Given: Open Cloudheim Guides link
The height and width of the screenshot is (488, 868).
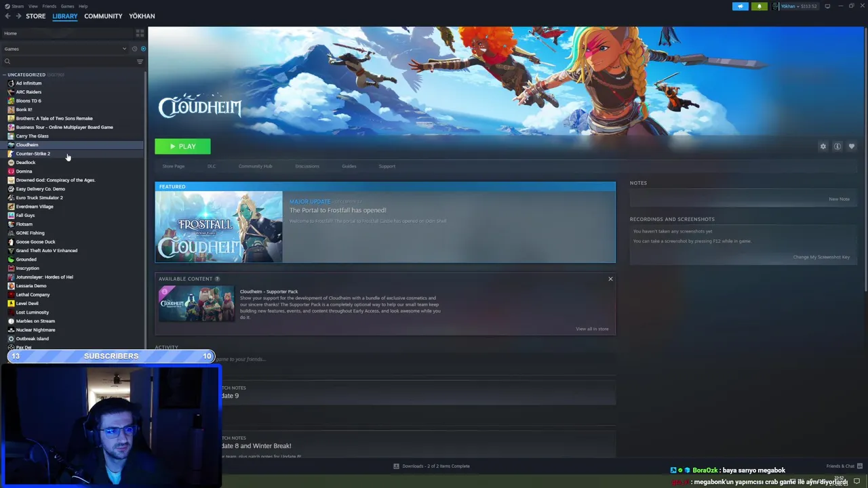Looking at the screenshot, I should pyautogui.click(x=349, y=166).
